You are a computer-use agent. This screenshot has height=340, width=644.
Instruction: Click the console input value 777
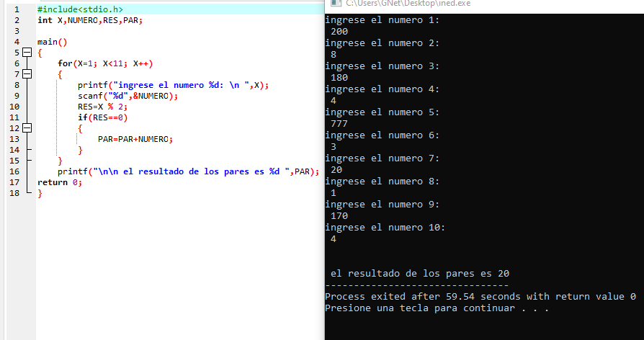(339, 124)
